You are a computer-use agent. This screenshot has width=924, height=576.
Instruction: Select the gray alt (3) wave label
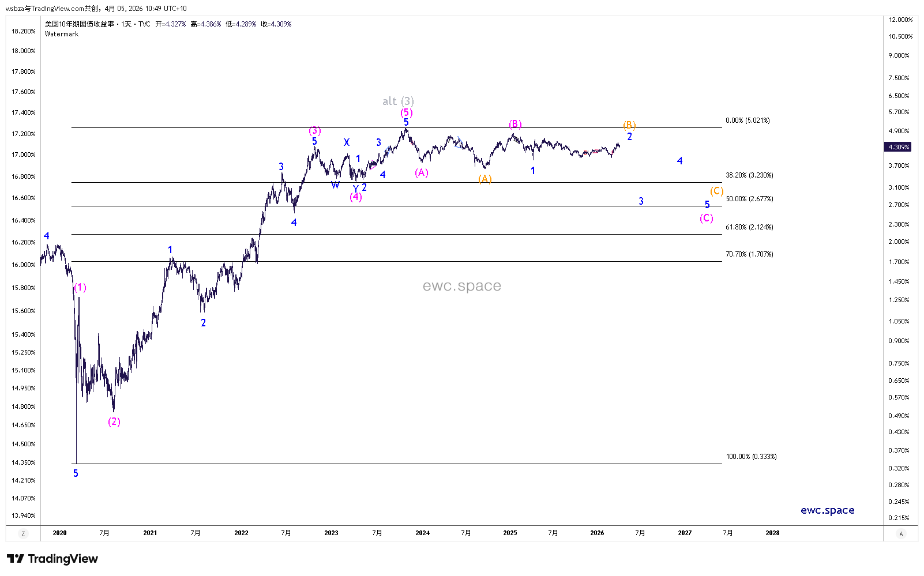pos(398,101)
